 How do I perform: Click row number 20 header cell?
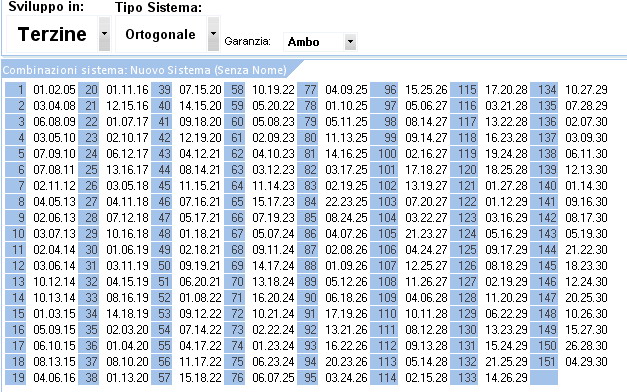[x=88, y=90]
